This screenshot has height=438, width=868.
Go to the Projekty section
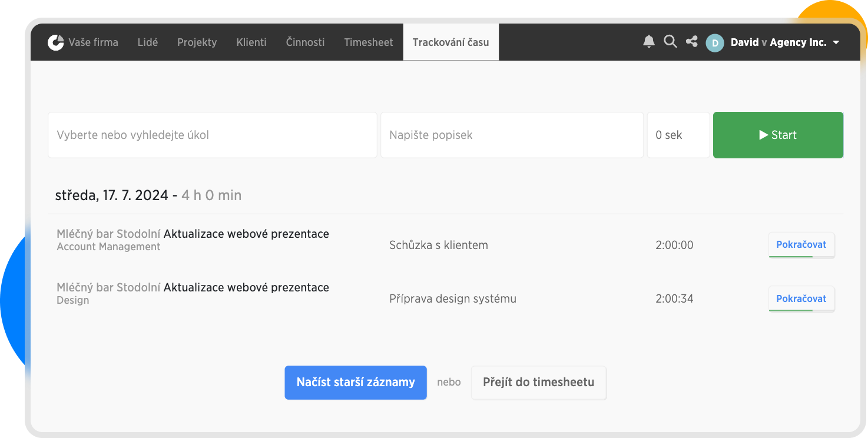pos(197,42)
